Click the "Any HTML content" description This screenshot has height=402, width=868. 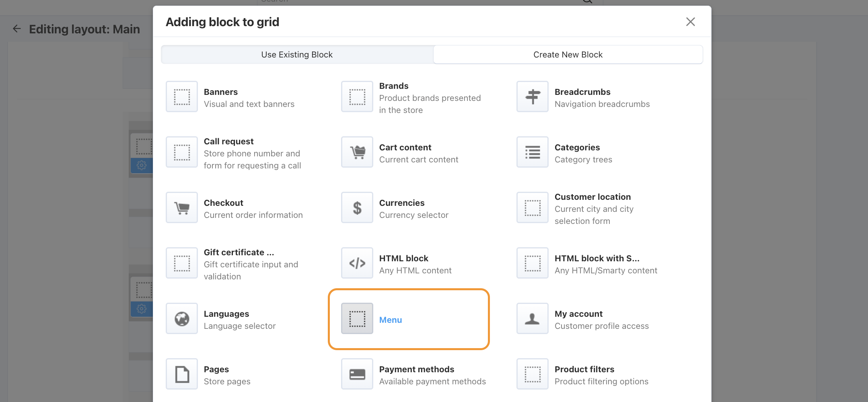click(x=415, y=271)
